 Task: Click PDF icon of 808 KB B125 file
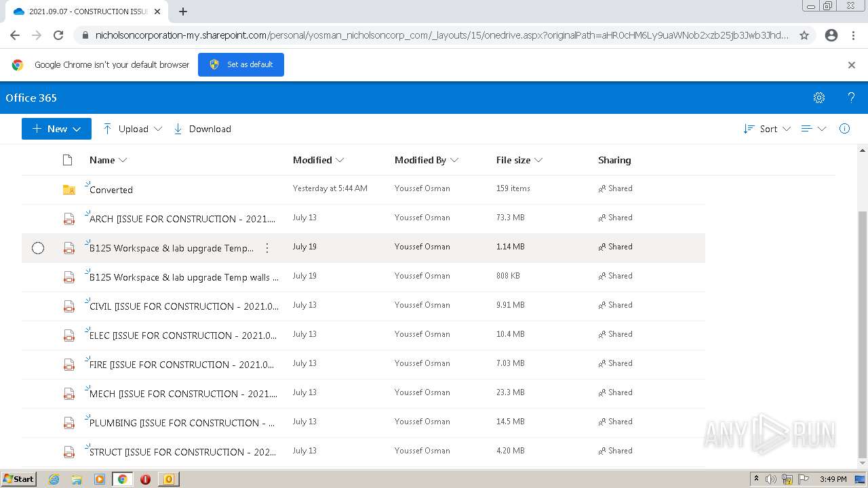click(x=68, y=277)
